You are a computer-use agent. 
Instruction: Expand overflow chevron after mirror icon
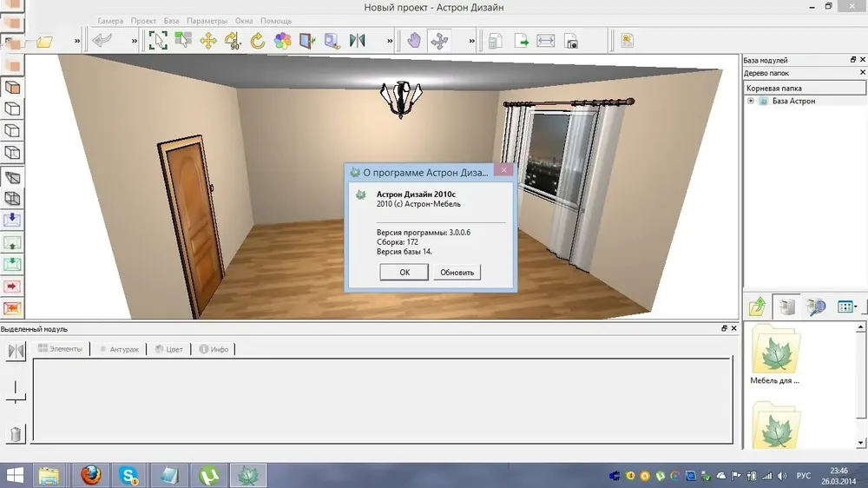tap(390, 41)
